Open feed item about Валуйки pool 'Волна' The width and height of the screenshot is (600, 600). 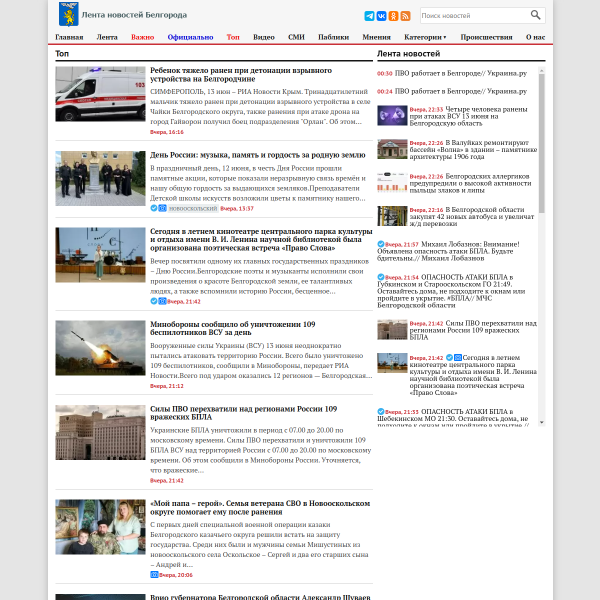pos(473,149)
